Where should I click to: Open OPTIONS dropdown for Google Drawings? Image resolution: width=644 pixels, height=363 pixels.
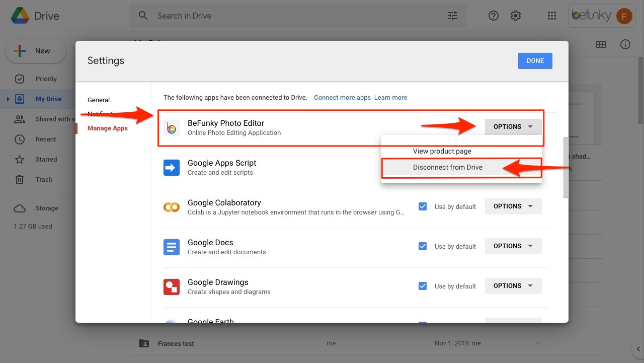pyautogui.click(x=513, y=286)
